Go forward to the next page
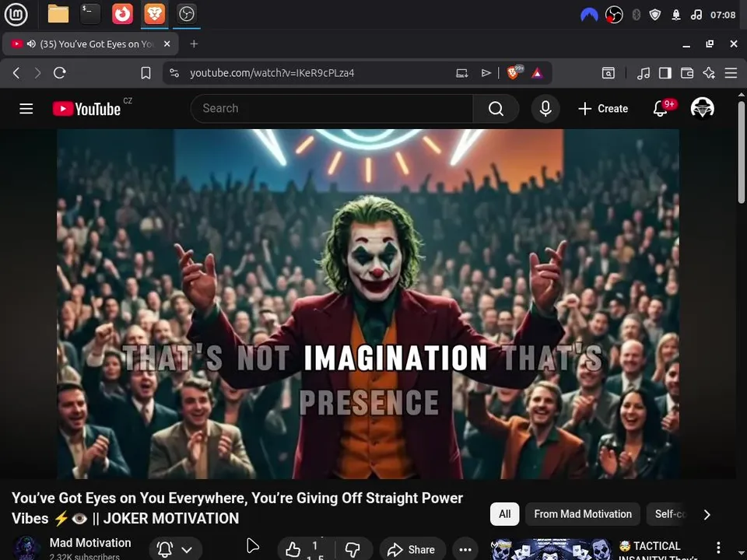The image size is (747, 560). [x=37, y=73]
